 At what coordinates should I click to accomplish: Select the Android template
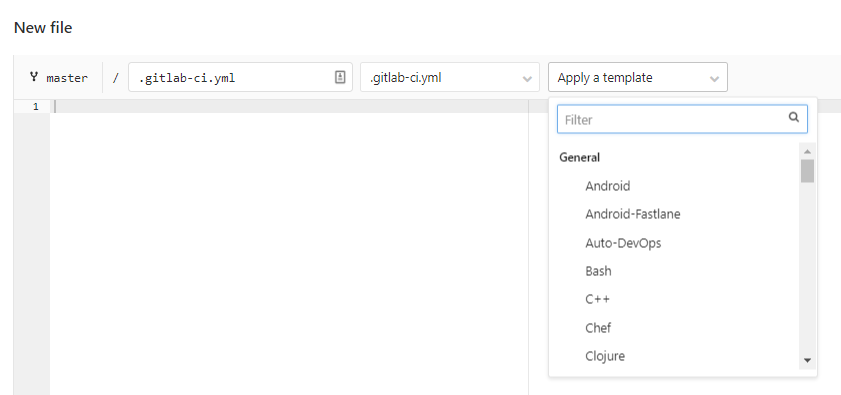[607, 186]
